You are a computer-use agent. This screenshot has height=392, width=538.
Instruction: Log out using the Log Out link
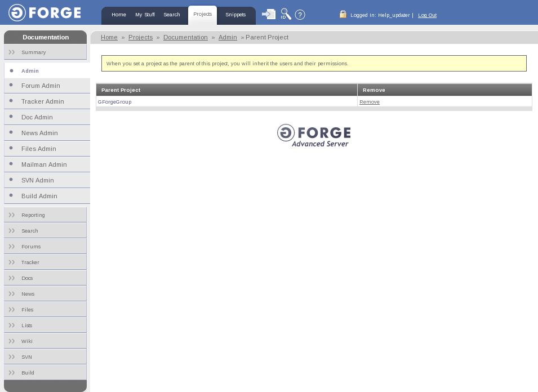point(427,15)
